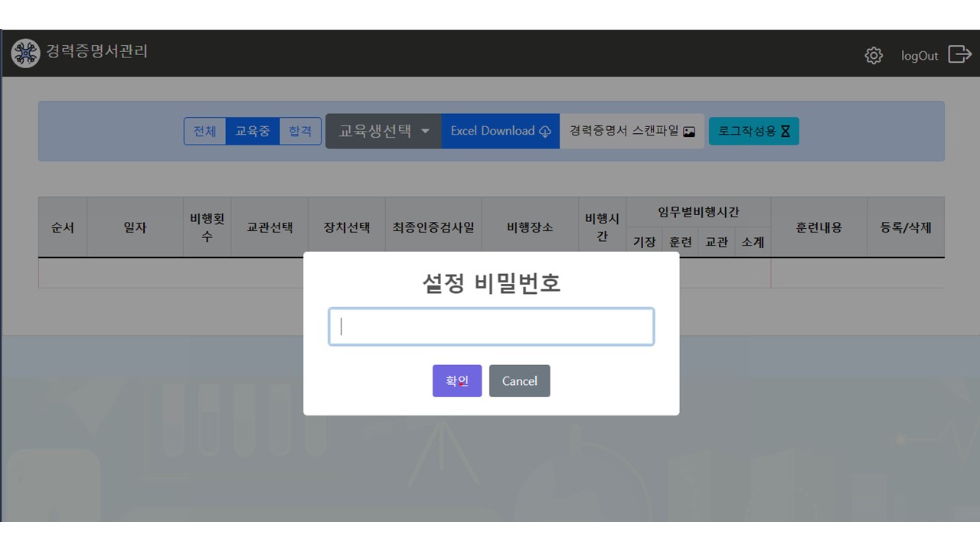Select the 합격 filter option
980x551 pixels.
tap(300, 131)
